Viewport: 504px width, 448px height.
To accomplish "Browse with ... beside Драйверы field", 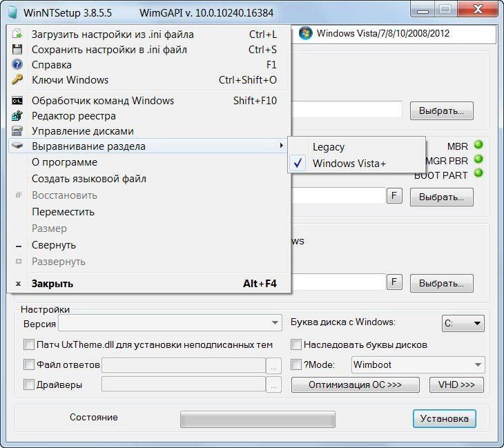I will pyautogui.click(x=273, y=384).
